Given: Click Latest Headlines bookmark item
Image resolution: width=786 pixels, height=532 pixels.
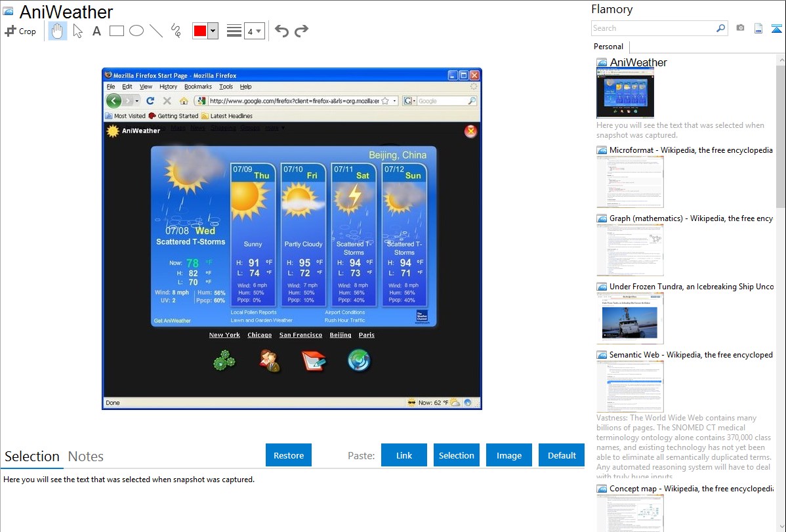Looking at the screenshot, I should click(227, 116).
